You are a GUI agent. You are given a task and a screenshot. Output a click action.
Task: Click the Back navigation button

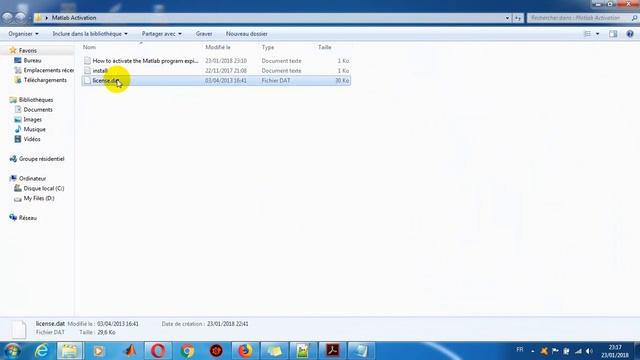click(7, 18)
